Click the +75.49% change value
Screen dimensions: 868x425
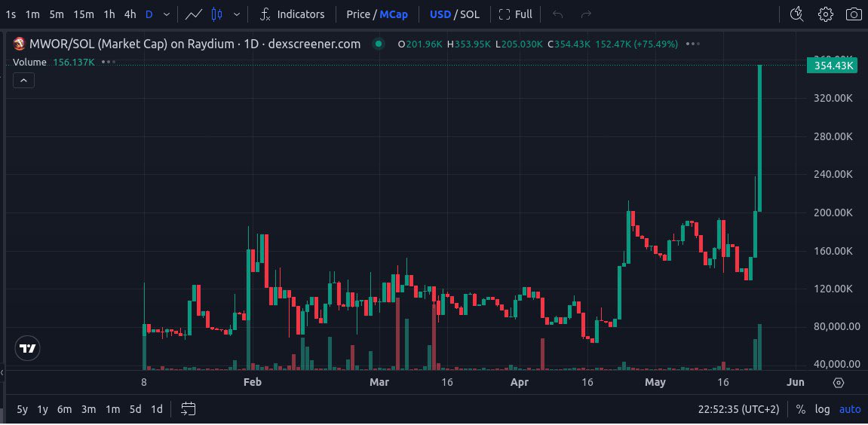click(656, 44)
